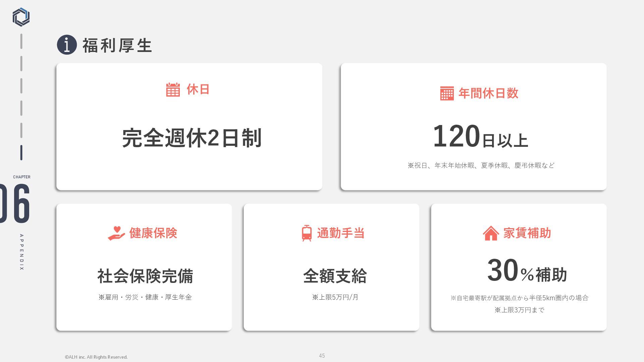This screenshot has width=644, height=362.
Task: Click the 30%補助 figure
Action: (527, 270)
